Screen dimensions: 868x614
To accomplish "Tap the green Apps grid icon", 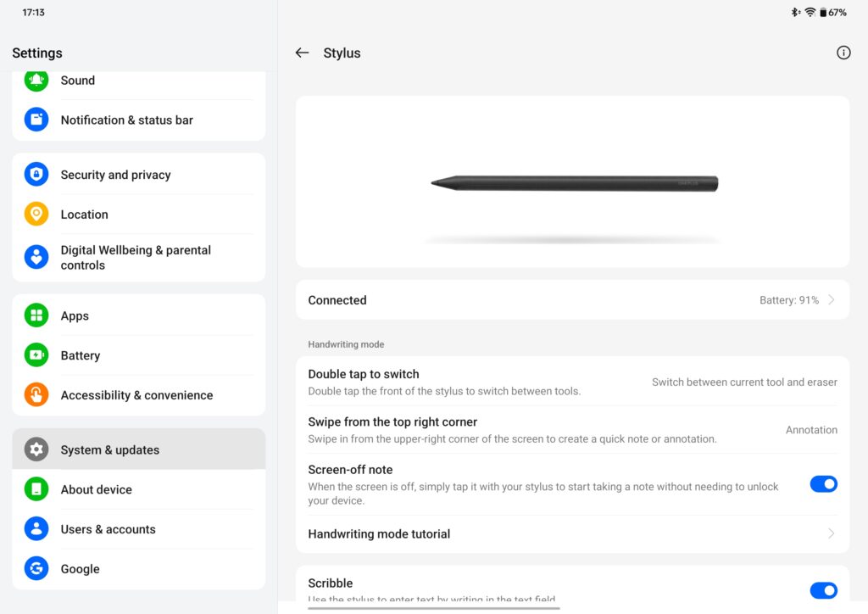I will point(36,315).
